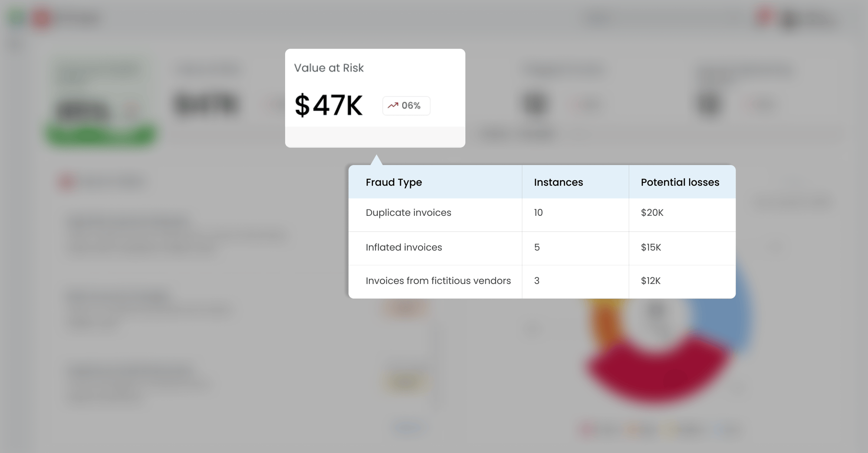Click the $15K potential losses cell
868x453 pixels.
point(651,248)
